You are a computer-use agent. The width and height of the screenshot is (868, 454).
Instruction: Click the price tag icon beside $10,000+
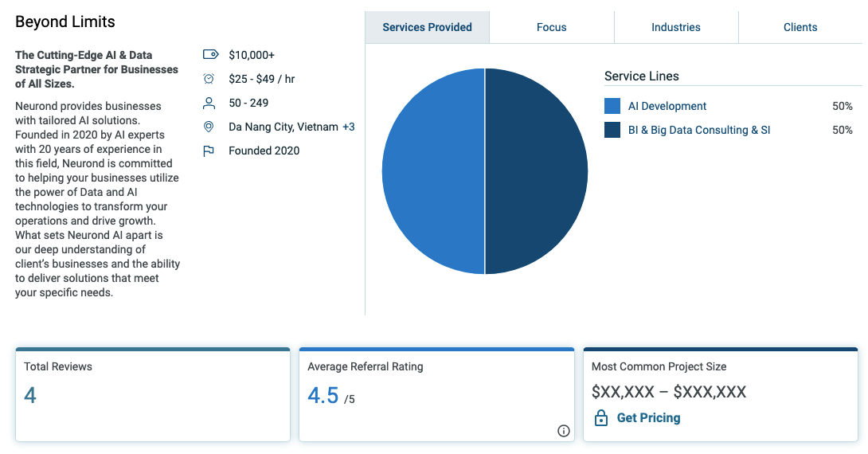[x=210, y=54]
